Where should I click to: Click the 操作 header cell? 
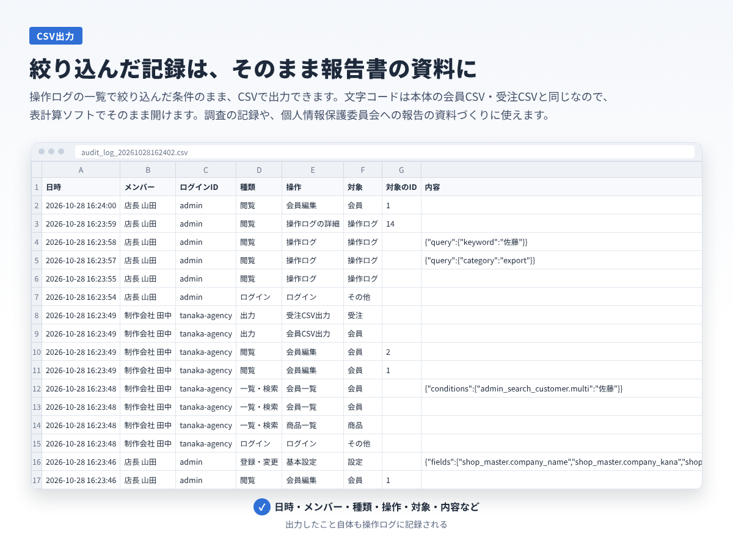click(313, 187)
